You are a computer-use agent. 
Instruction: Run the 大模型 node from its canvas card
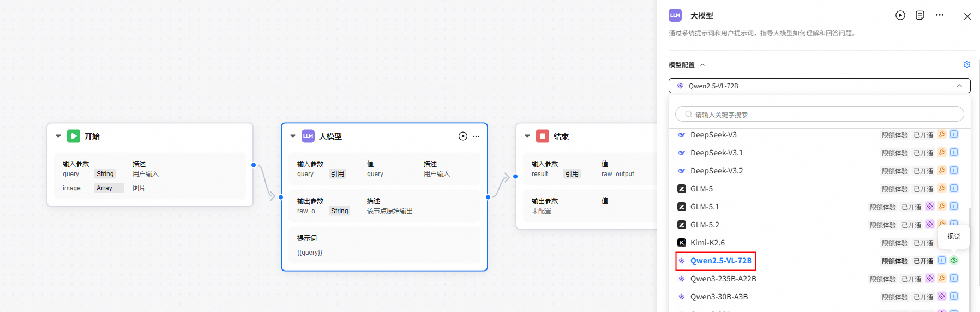[463, 136]
